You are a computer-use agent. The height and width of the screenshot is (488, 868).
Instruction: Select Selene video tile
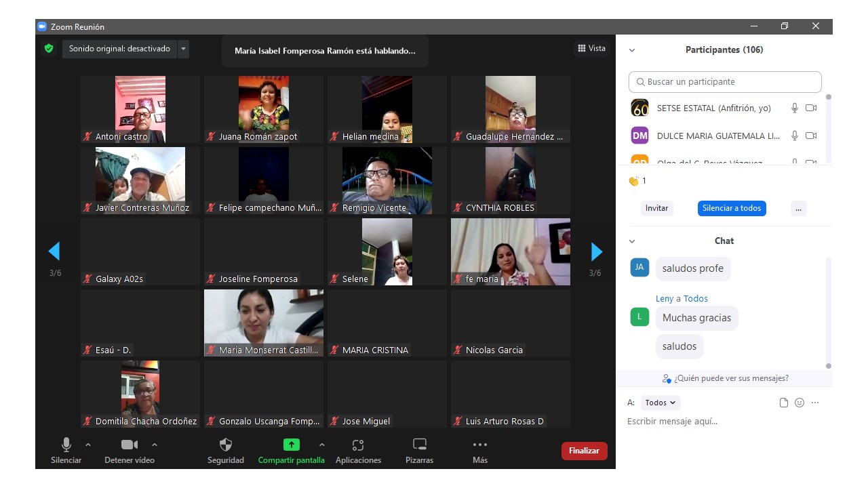coord(387,251)
